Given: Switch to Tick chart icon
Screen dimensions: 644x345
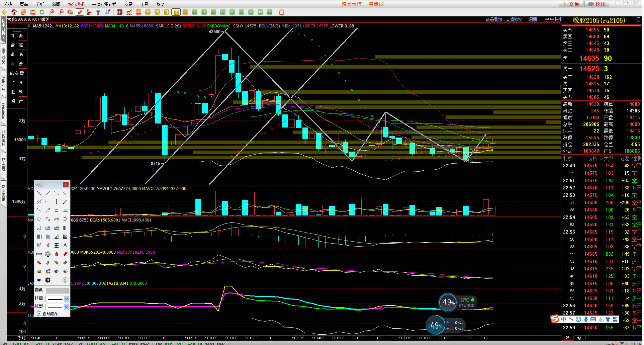Looking at the screenshot, I should (139, 12).
